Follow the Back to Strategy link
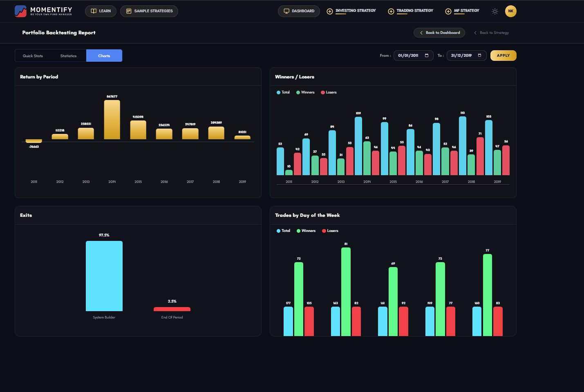This screenshot has height=392, width=584. coord(491,33)
